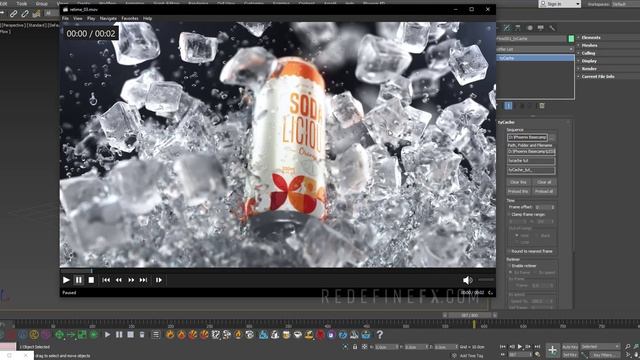
Task: Open Navigate menu in media player
Action: click(x=108, y=18)
